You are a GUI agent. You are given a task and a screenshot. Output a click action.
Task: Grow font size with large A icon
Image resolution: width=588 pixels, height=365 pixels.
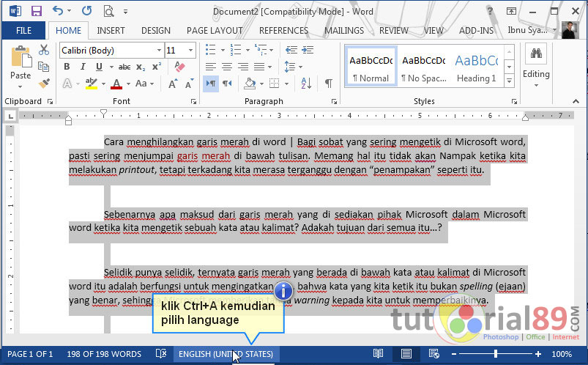point(173,84)
